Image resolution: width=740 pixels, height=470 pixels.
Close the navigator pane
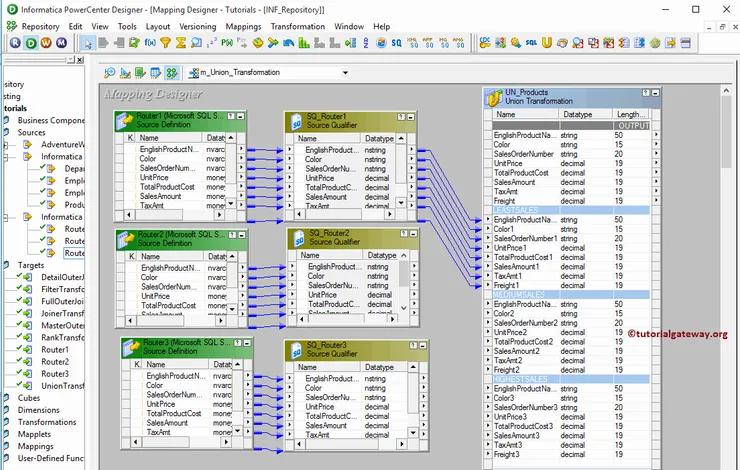coord(80,59)
